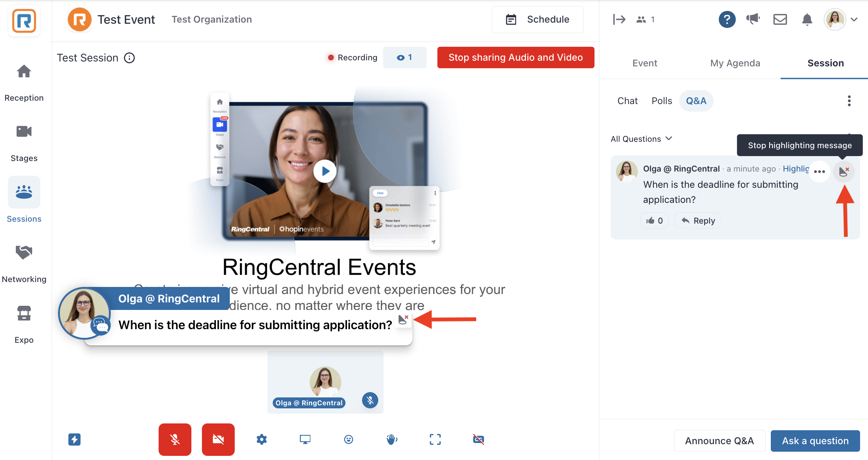Show the attendees people count
Viewport: 868px width, 460px height.
(x=645, y=19)
